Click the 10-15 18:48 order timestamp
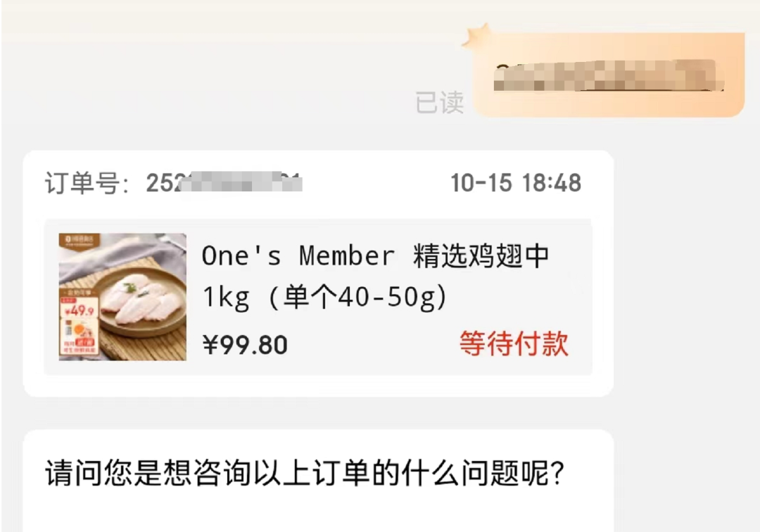Screen dimensions: 760x532 pos(516,183)
